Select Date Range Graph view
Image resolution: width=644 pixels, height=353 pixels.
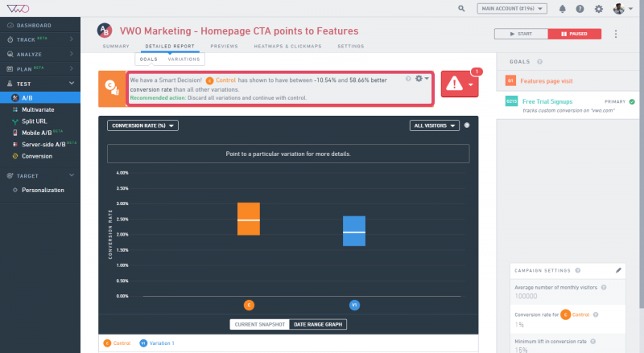point(318,324)
